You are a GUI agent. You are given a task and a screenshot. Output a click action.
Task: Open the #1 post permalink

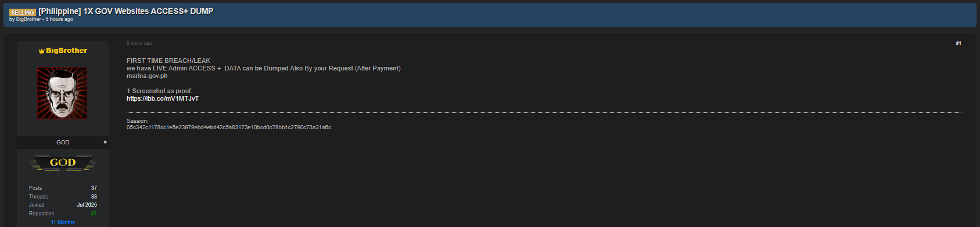[x=958, y=43]
